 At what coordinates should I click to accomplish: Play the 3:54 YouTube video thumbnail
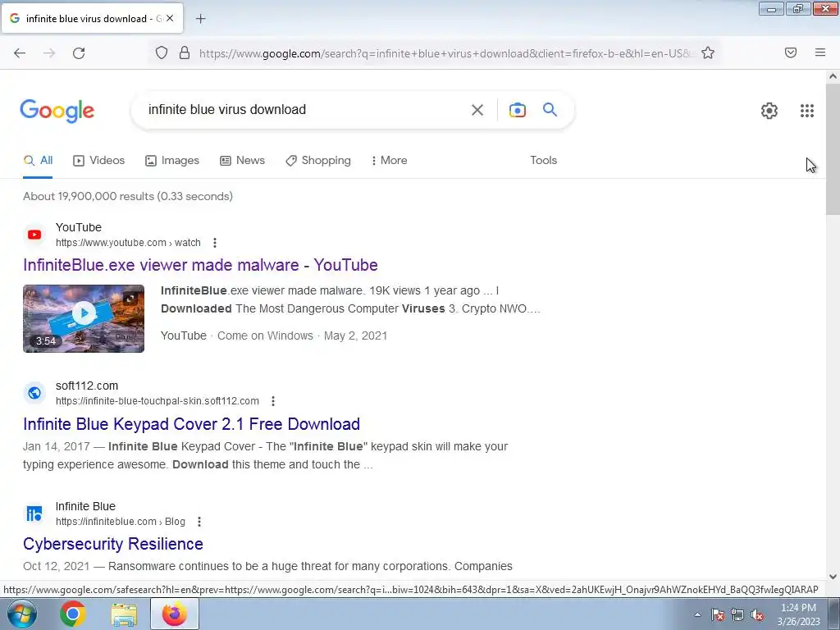[x=84, y=319]
